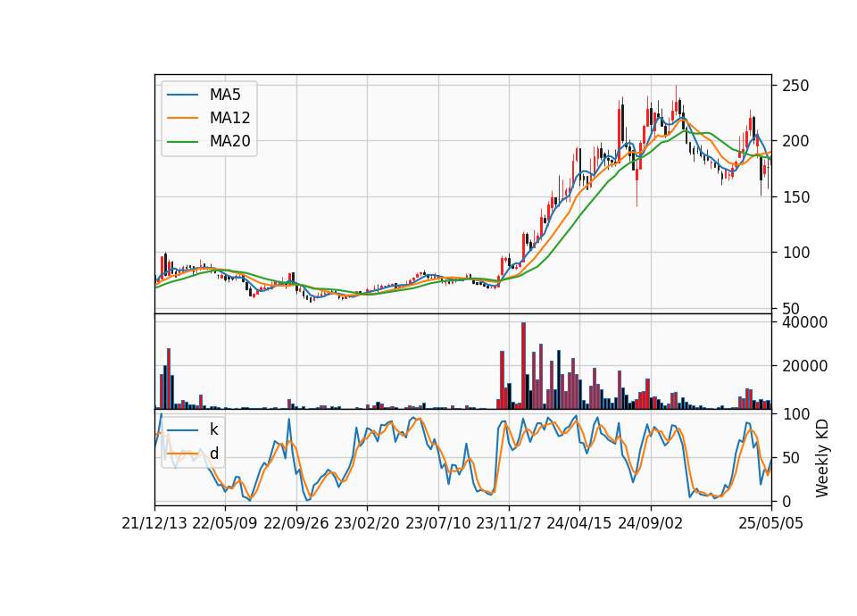Click the blue MA5 legend line sample
This screenshot has height=616, width=857.
click(182, 96)
